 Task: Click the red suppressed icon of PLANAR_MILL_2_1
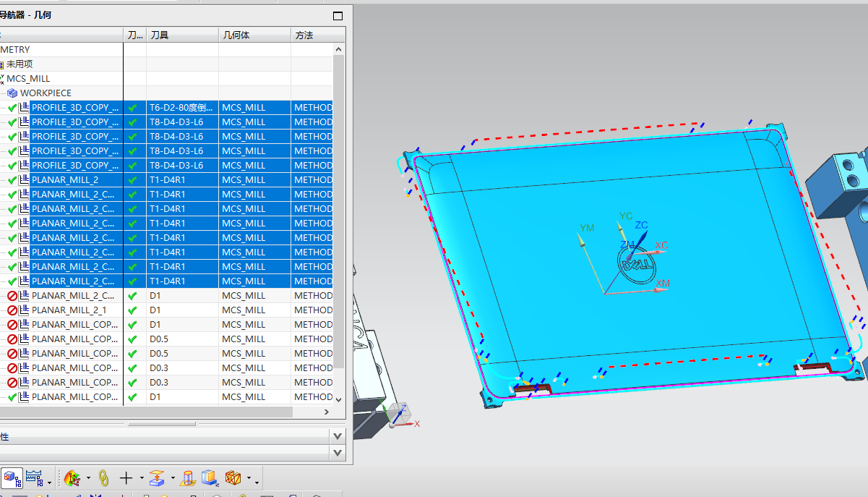coord(12,310)
